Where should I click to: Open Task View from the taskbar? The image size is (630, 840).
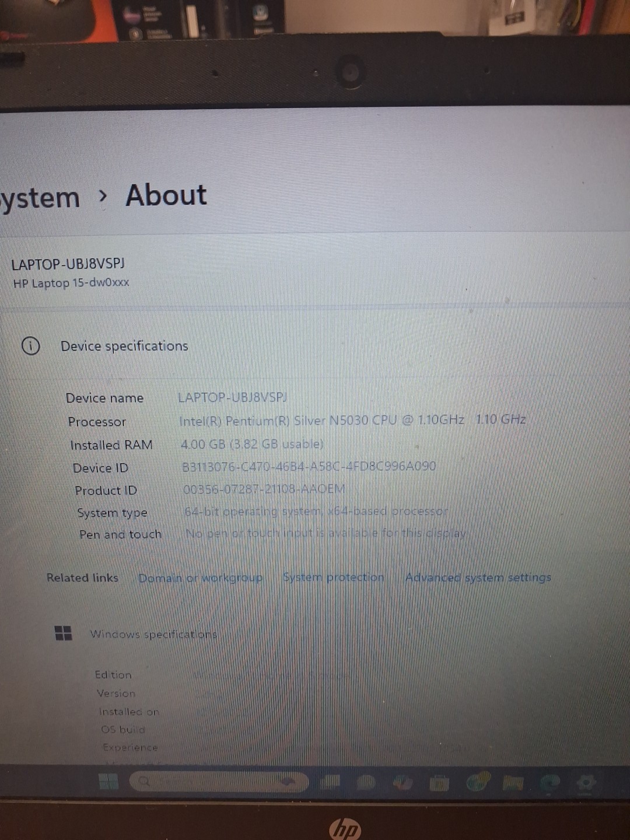pos(330,782)
